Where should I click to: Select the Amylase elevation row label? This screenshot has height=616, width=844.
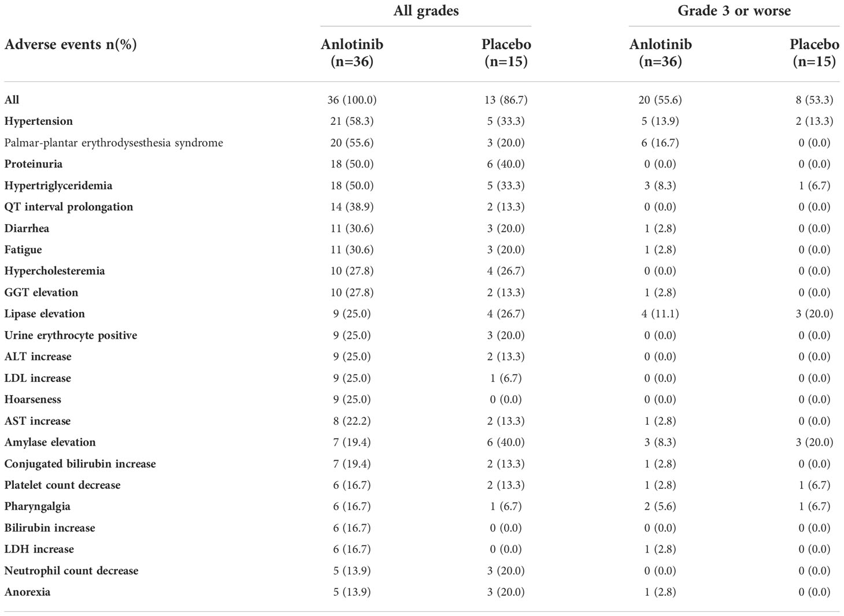(50, 442)
